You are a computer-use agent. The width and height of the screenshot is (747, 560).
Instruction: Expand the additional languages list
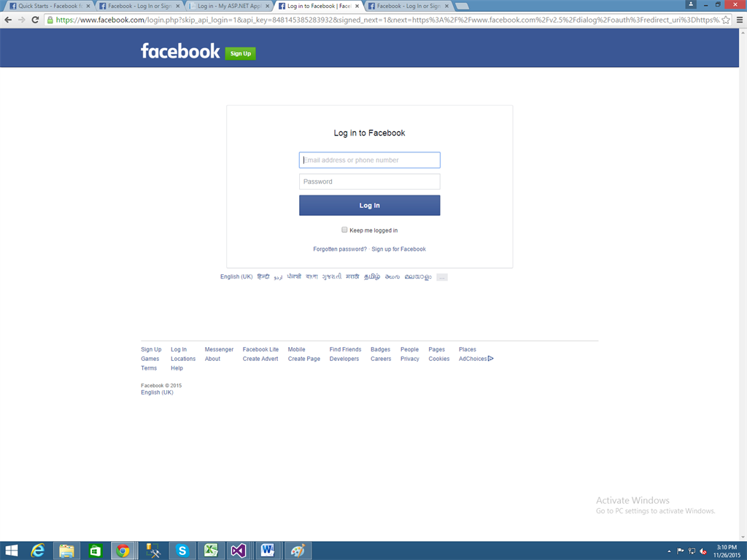(441, 276)
